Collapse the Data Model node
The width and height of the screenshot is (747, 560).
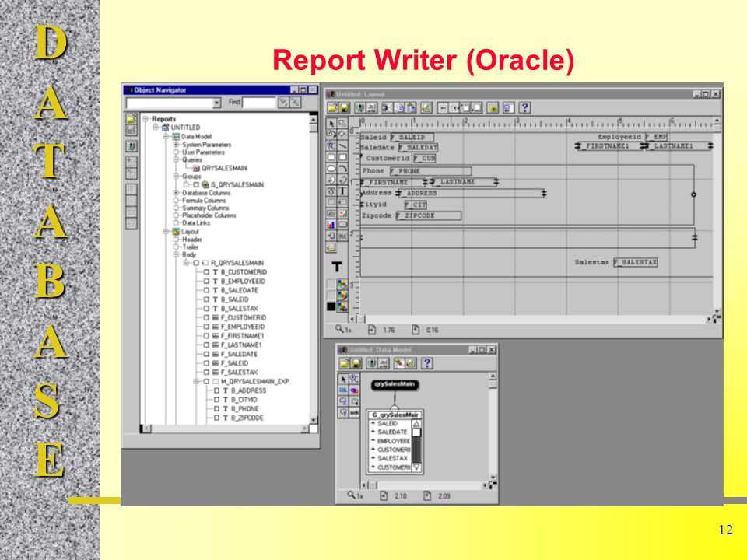tap(166, 137)
